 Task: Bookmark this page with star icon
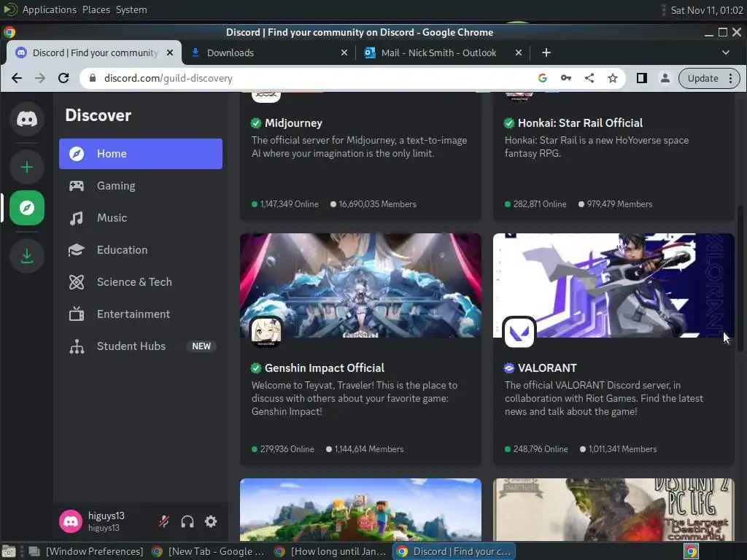pyautogui.click(x=613, y=78)
